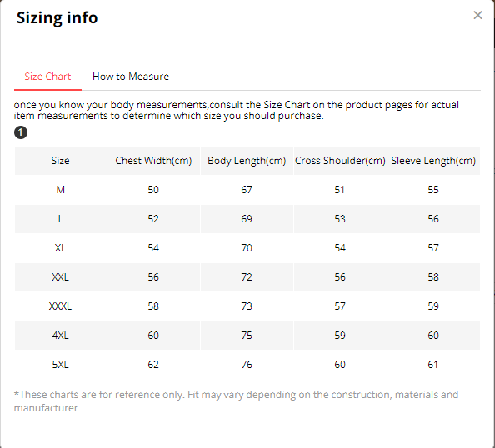Select the XXL size row label
The image size is (495, 448).
tap(60, 277)
